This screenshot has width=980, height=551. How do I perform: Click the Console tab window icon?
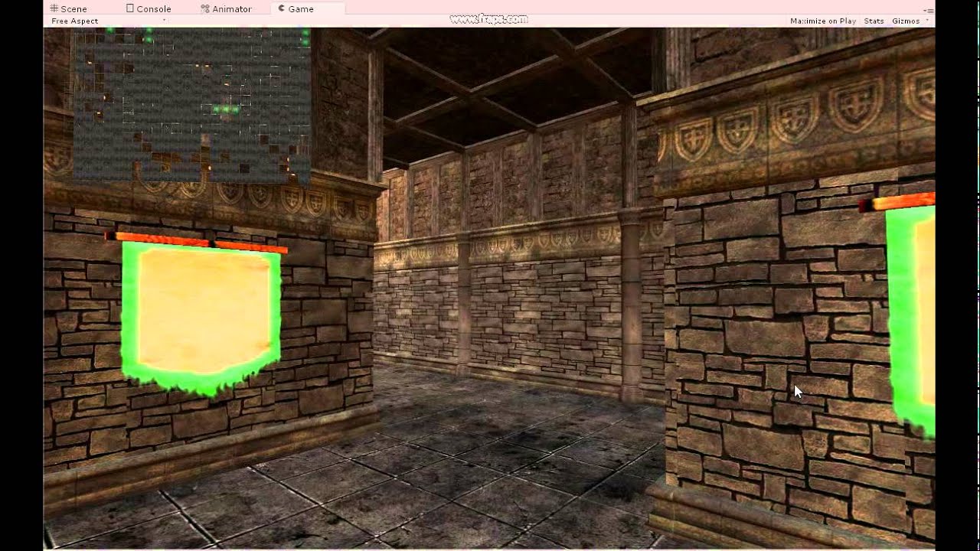129,8
